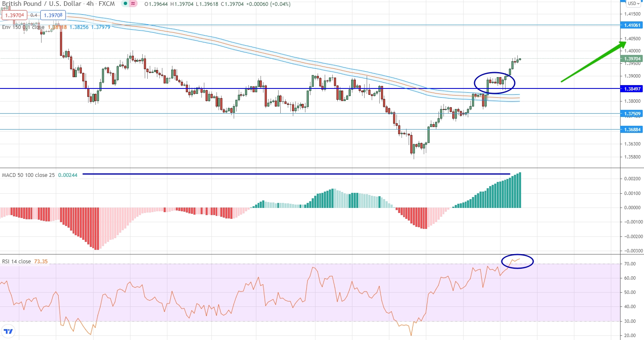Click the dark blue 1.38497 price label

[x=632, y=89]
